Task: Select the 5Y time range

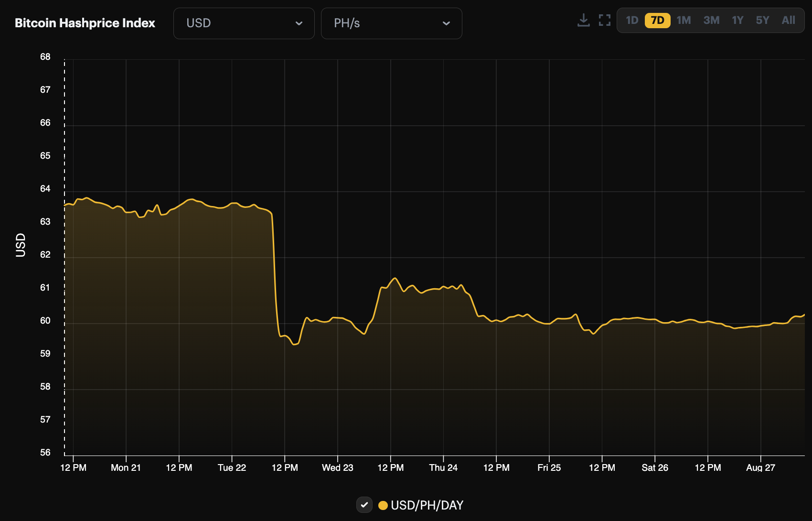Action: (762, 20)
